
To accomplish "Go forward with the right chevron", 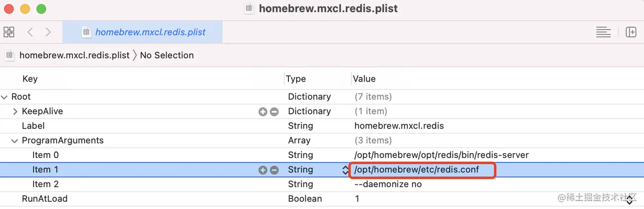I will pos(48,32).
